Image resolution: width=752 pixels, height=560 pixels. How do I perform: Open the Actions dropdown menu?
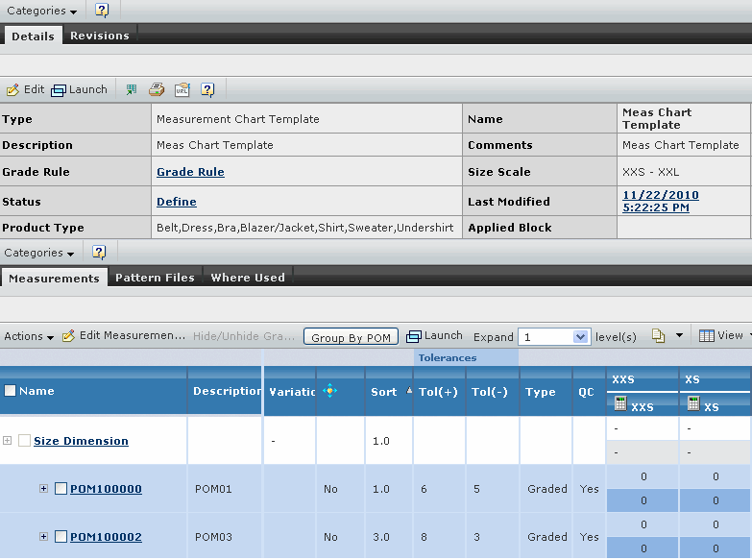pyautogui.click(x=29, y=336)
